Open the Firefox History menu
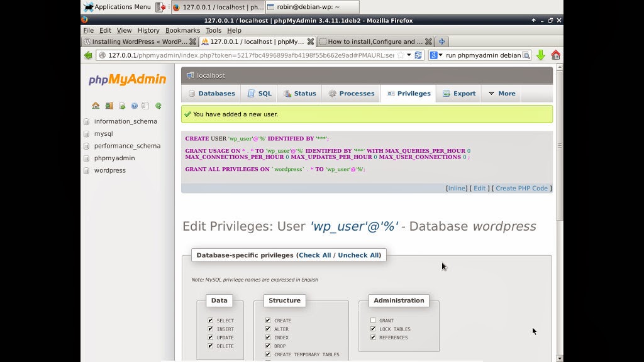Viewport: 644px width, 362px height. coord(148,30)
